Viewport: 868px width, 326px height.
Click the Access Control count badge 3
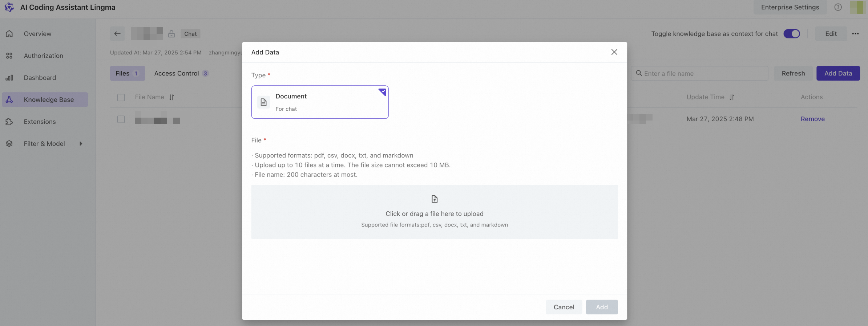205,73
